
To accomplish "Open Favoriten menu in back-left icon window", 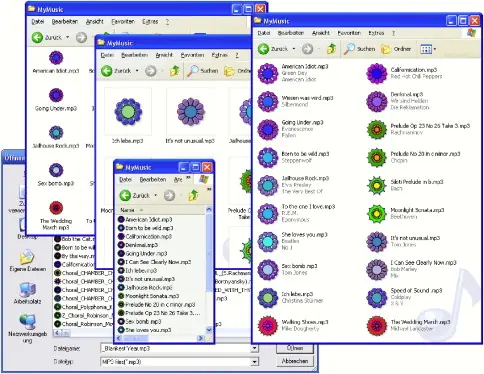I will coord(123,22).
